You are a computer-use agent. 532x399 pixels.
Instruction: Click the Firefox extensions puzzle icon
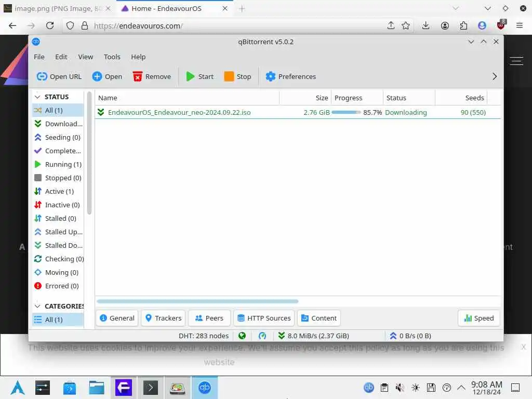pyautogui.click(x=463, y=25)
